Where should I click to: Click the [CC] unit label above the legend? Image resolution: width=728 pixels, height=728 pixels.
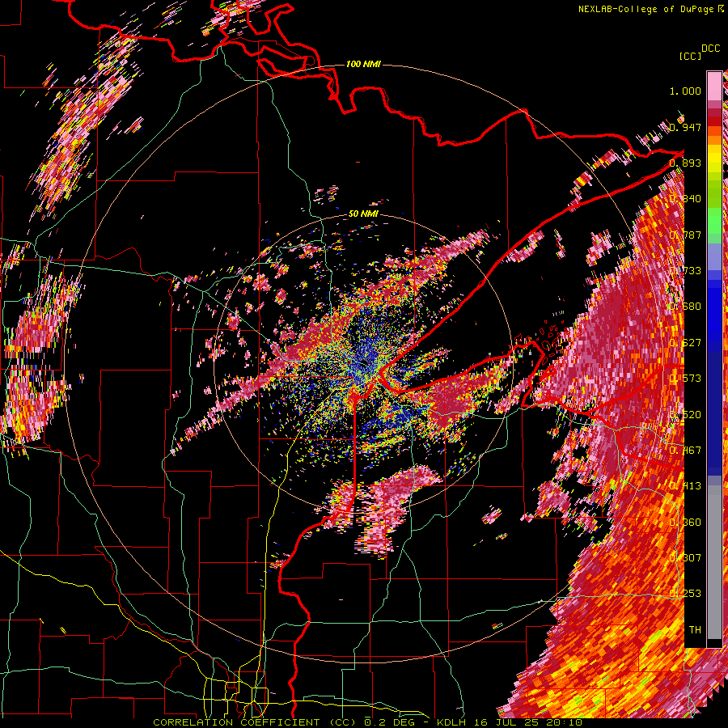pos(690,56)
